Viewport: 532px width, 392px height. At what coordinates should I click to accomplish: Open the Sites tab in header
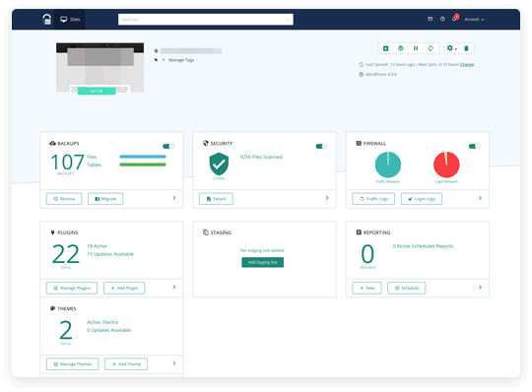70,20
